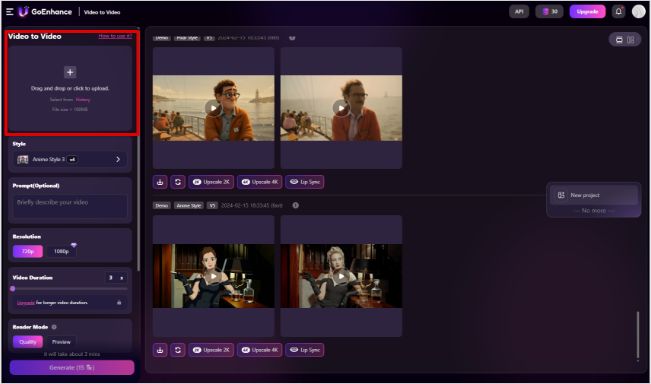This screenshot has width=651, height=384.
Task: Open the API tab in top bar
Action: click(519, 12)
